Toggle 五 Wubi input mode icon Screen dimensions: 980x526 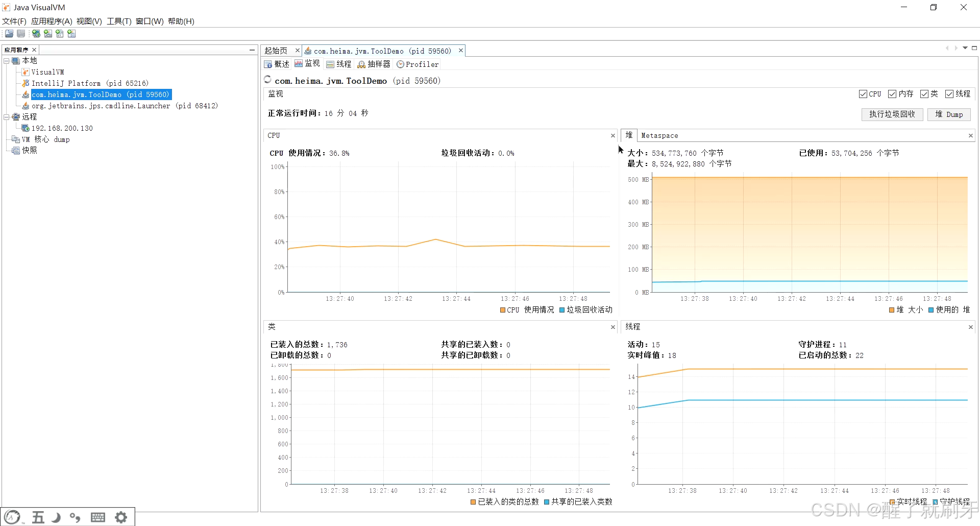38,517
